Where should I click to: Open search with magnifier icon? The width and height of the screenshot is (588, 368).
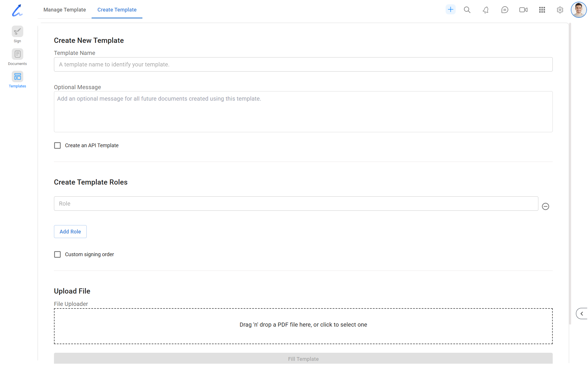[x=467, y=10]
